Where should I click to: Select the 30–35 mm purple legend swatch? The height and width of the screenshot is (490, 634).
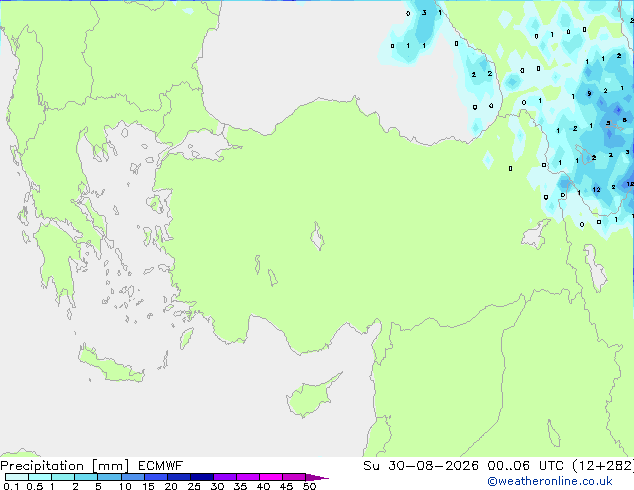point(224,477)
